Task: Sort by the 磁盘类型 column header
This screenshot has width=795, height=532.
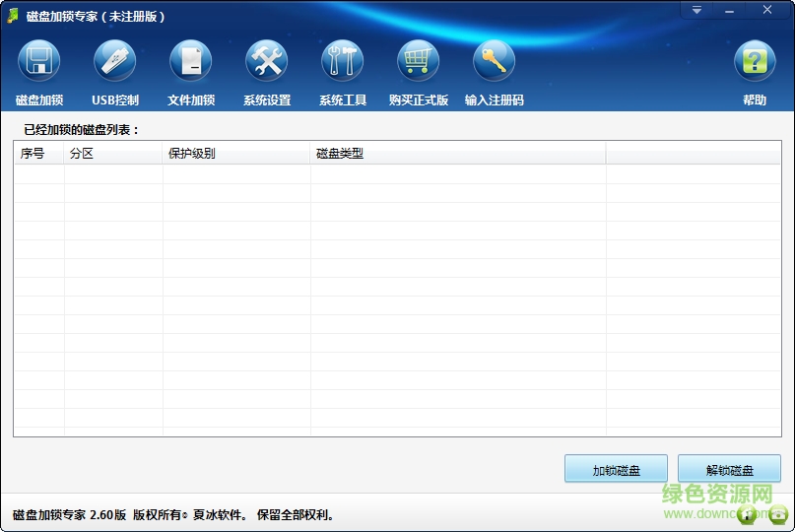Action: click(x=458, y=153)
